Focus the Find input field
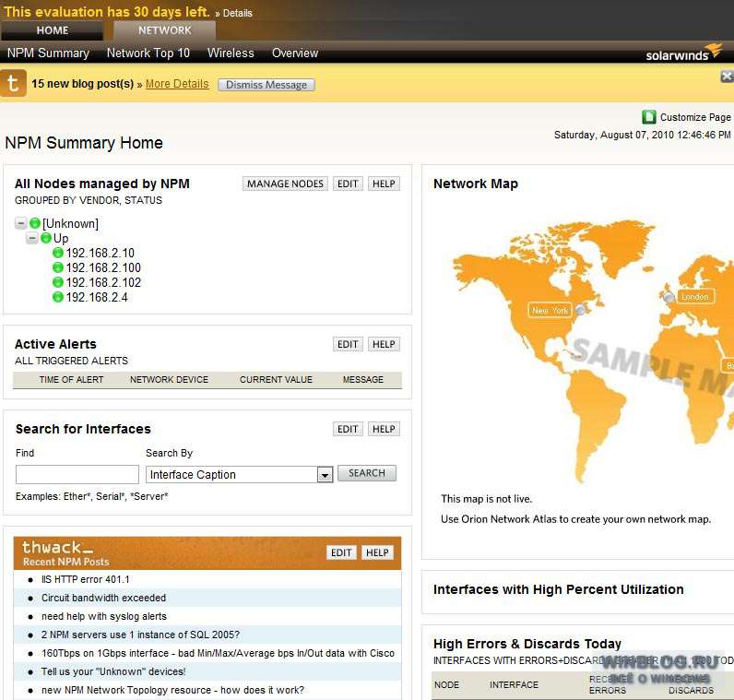This screenshot has width=734, height=700. [77, 474]
